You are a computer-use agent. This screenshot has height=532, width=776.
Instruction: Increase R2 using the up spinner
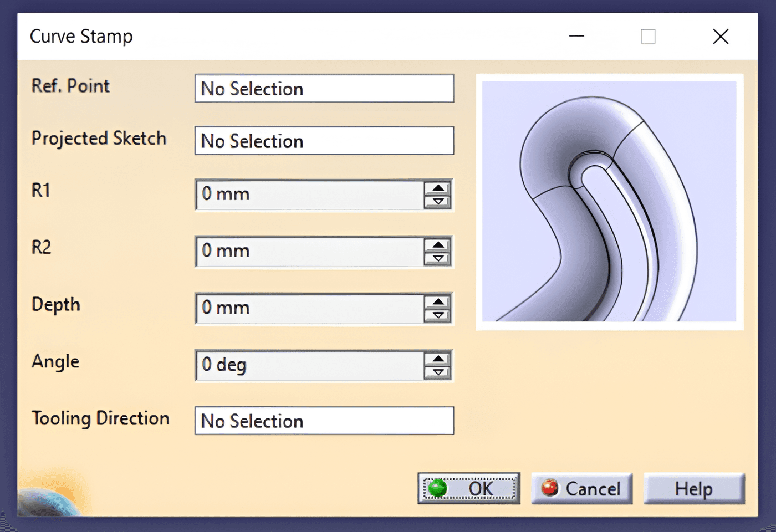click(438, 245)
